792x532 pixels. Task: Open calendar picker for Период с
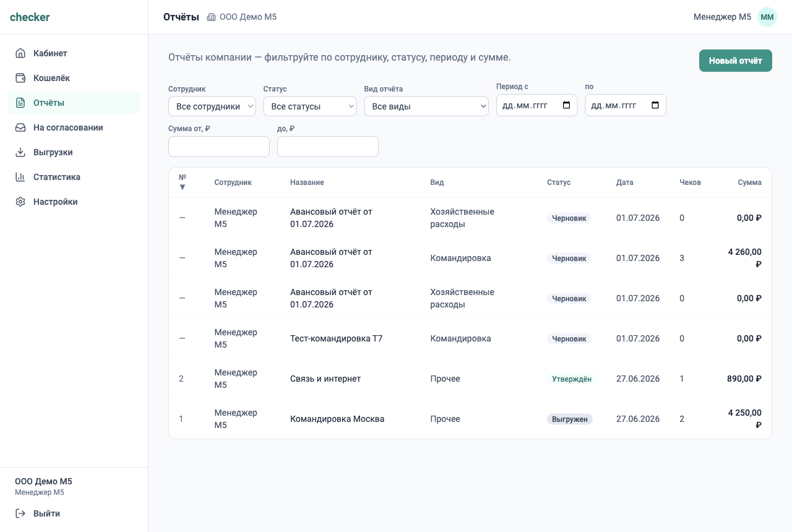[567, 105]
